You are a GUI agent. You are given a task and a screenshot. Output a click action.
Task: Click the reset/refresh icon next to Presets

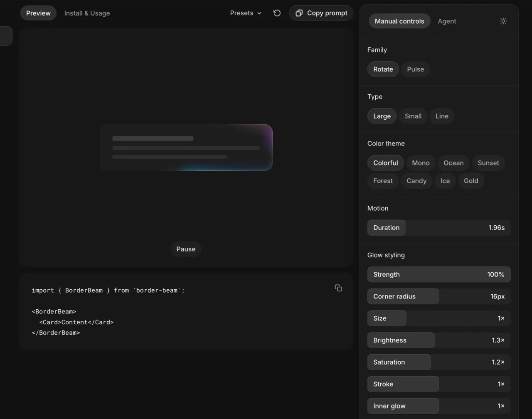[277, 13]
